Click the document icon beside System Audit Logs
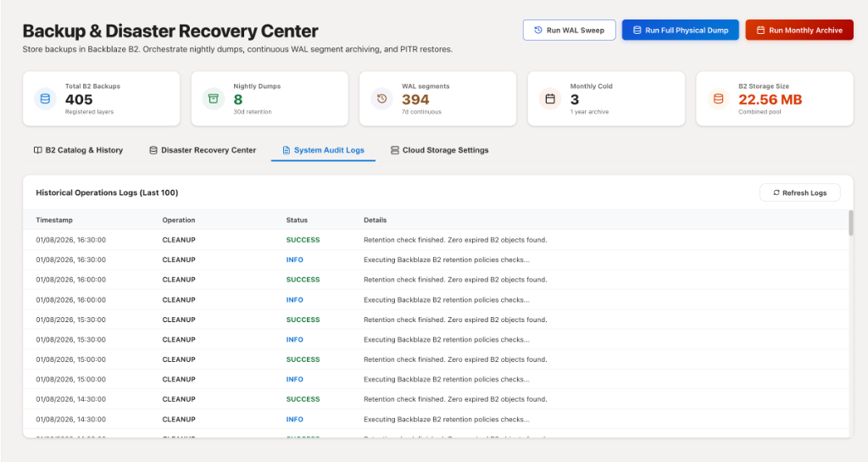Image resolution: width=868 pixels, height=462 pixels. [287, 150]
